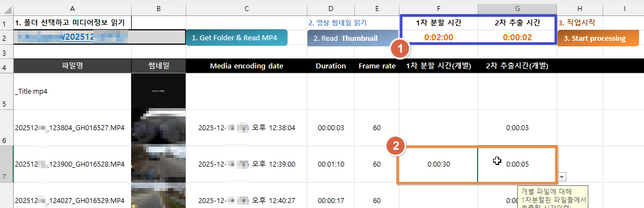Select frame rate 60 in the GH016527 row
The image size is (644, 208).
(x=377, y=128)
